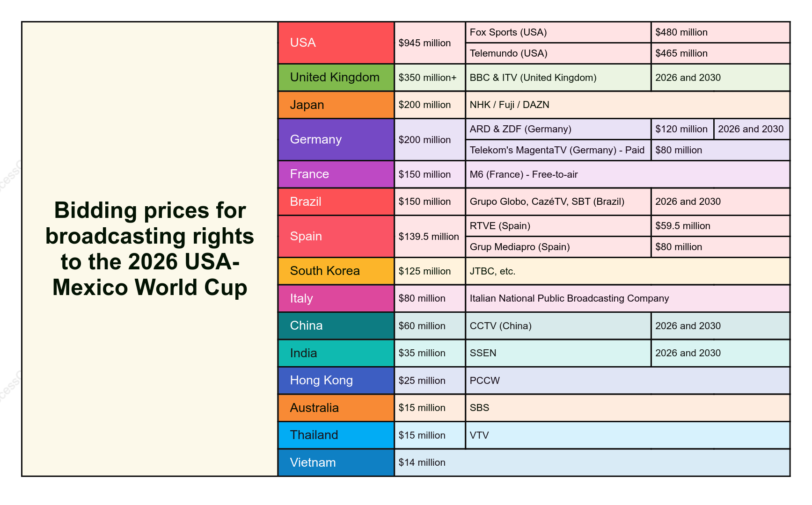Image resolution: width=812 pixels, height=505 pixels.
Task: Click the $350 million+ cell
Action: 430,77
